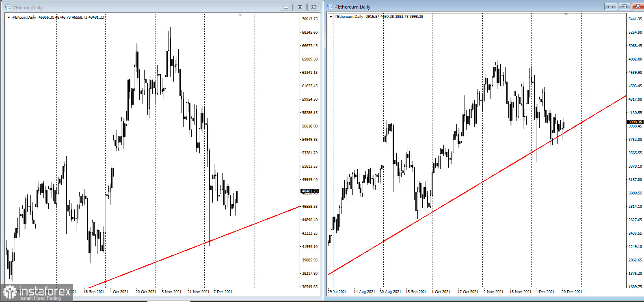Click the 51613.55 price level on Bitcoin axis
Screen dimensions: 644x302
coord(310,166)
